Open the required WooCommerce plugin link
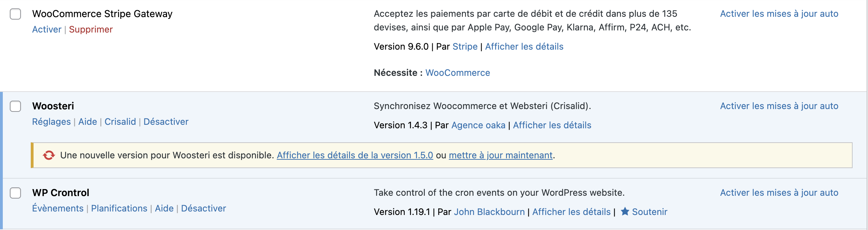The height and width of the screenshot is (230, 868). click(x=457, y=73)
